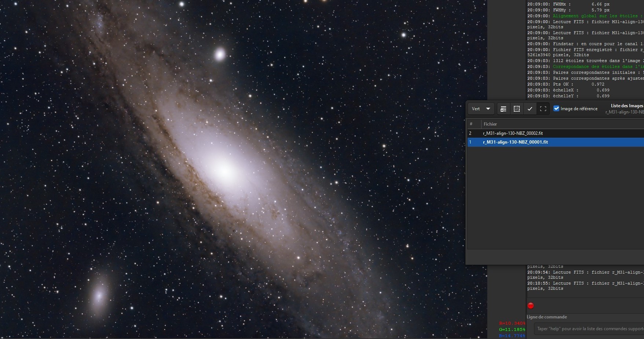Click the small satellite galaxy at lower left

tap(98, 295)
